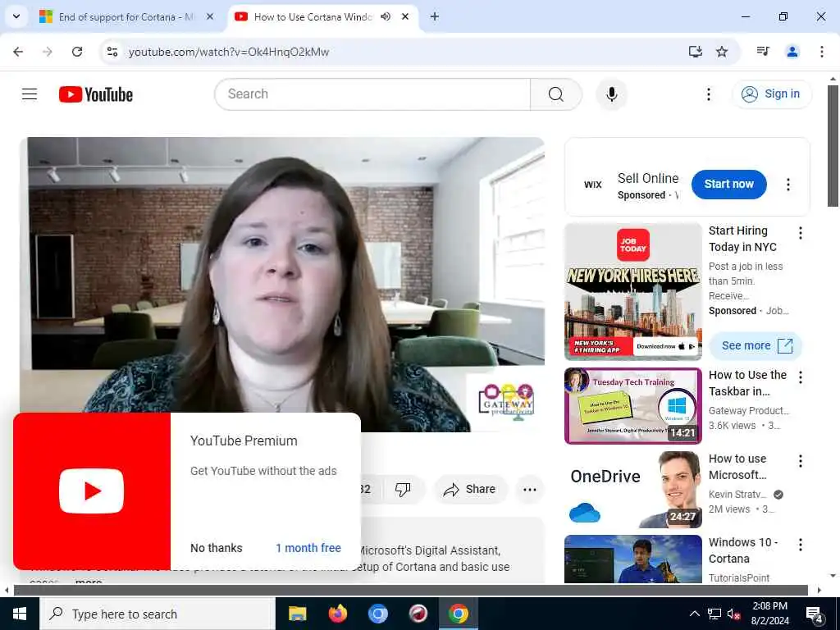
Task: Open the notification center icon
Action: (815, 615)
